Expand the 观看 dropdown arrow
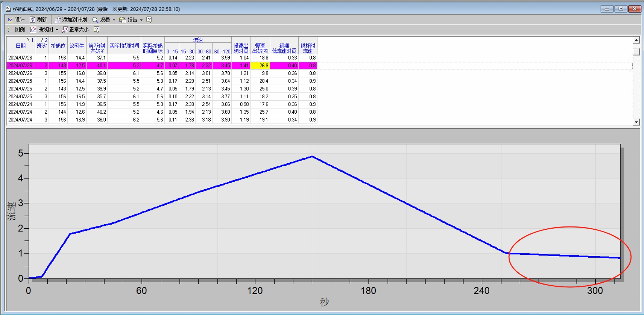 point(114,20)
